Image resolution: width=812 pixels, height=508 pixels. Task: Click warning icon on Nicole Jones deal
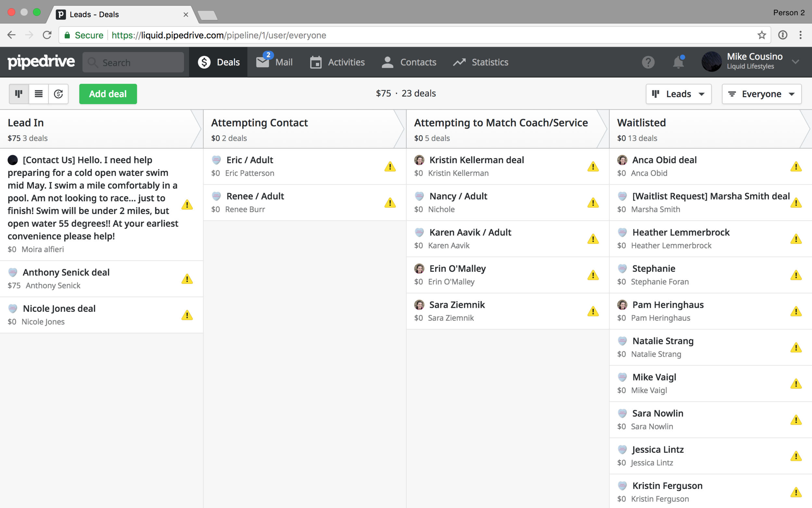click(x=187, y=315)
